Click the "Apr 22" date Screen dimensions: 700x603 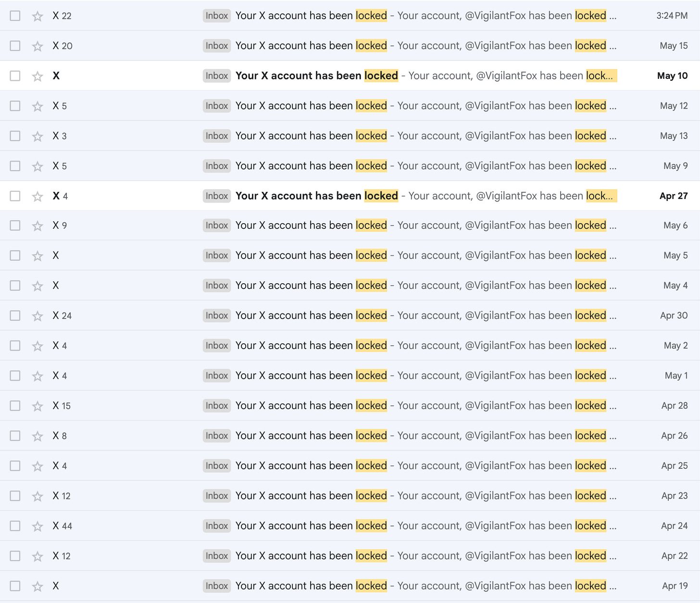(x=675, y=556)
